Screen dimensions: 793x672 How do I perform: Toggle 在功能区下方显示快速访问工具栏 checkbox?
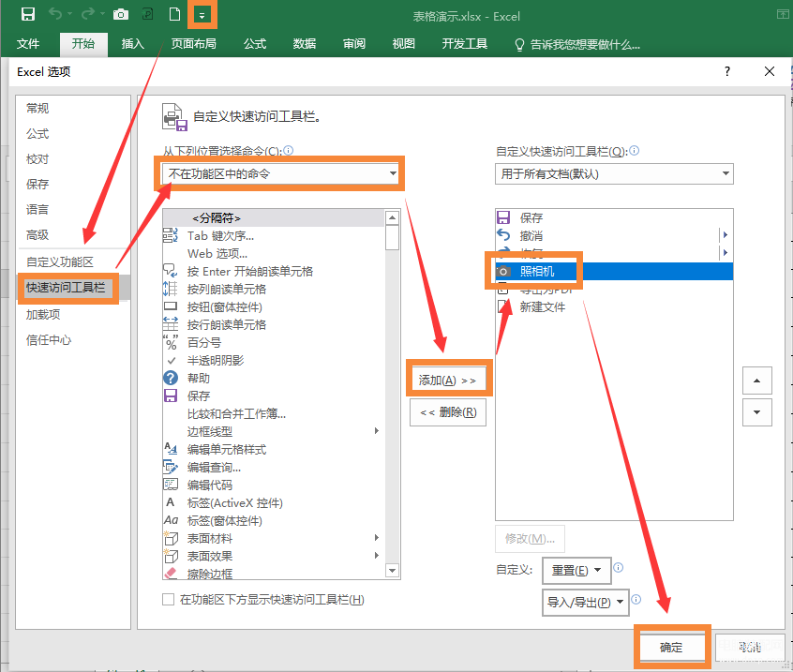tap(169, 600)
